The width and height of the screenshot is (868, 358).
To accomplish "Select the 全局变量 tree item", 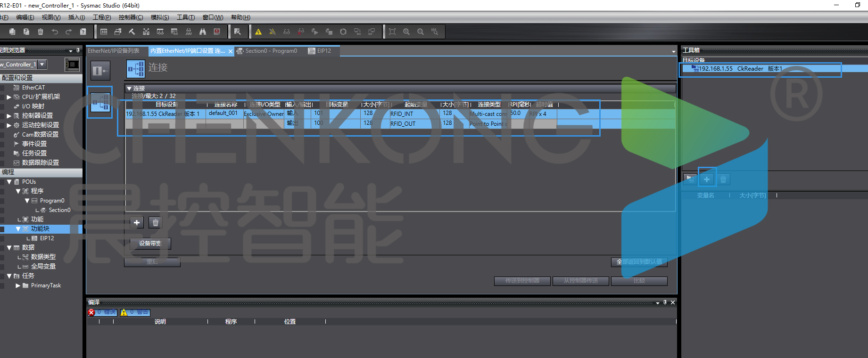I will coord(43,267).
